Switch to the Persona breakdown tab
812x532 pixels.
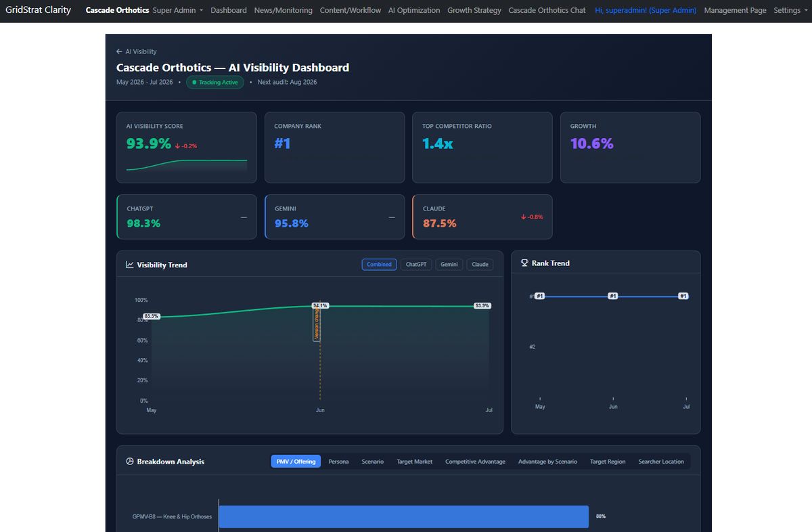click(x=339, y=462)
